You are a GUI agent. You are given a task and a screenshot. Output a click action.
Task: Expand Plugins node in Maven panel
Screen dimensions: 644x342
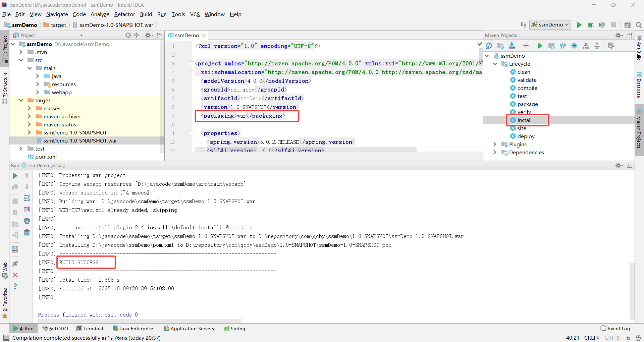coord(495,145)
